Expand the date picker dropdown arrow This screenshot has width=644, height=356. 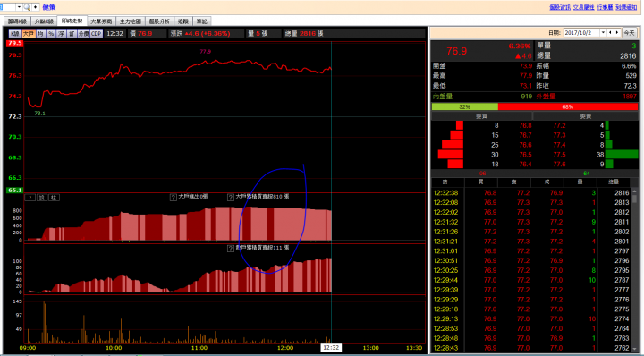(x=604, y=32)
